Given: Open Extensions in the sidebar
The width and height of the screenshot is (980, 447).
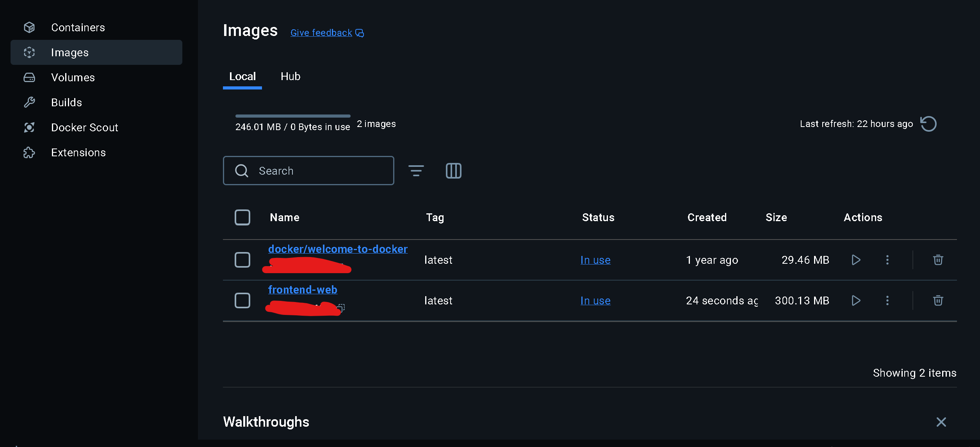Looking at the screenshot, I should point(96,152).
